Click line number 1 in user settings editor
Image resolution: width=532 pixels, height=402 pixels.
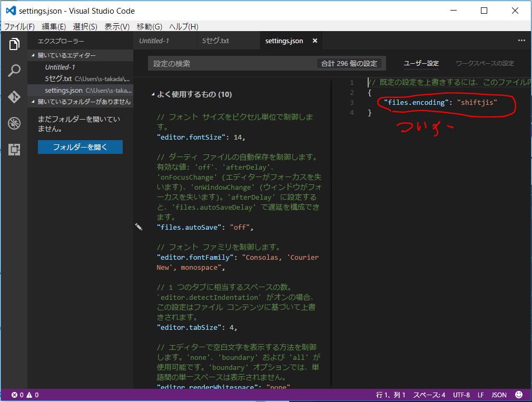[x=352, y=82]
